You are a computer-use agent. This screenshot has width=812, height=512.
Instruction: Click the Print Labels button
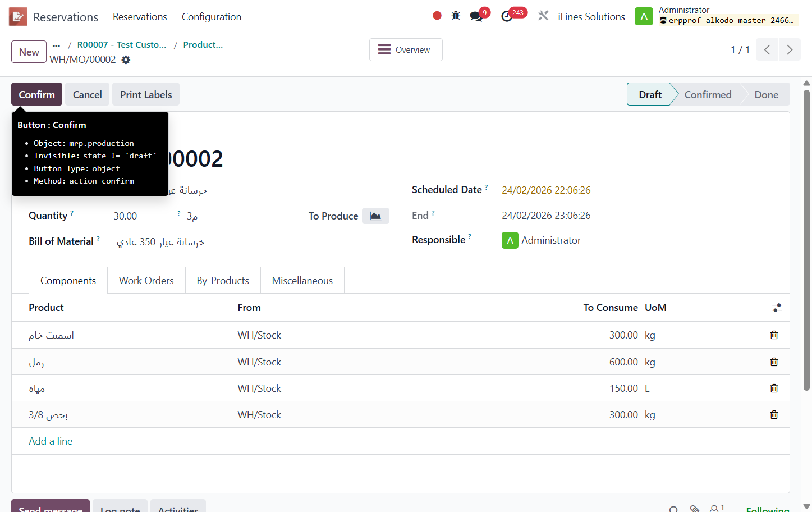click(x=146, y=94)
